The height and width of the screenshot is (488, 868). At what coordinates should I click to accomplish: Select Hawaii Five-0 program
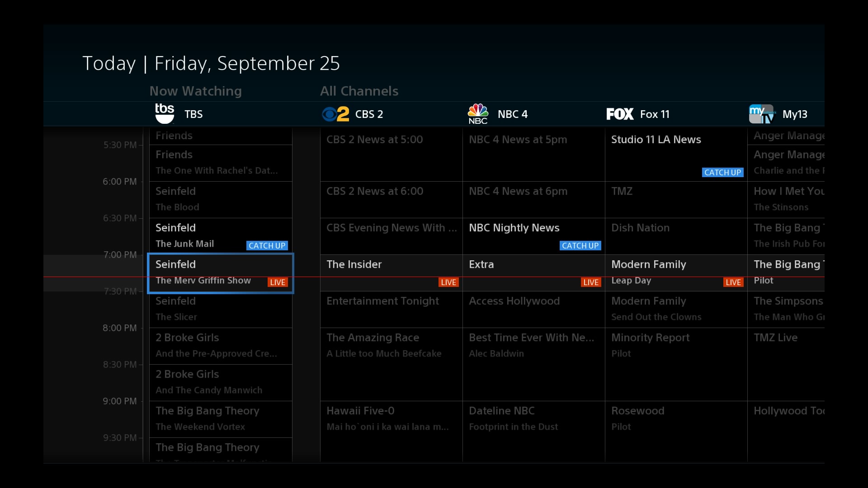tap(391, 431)
